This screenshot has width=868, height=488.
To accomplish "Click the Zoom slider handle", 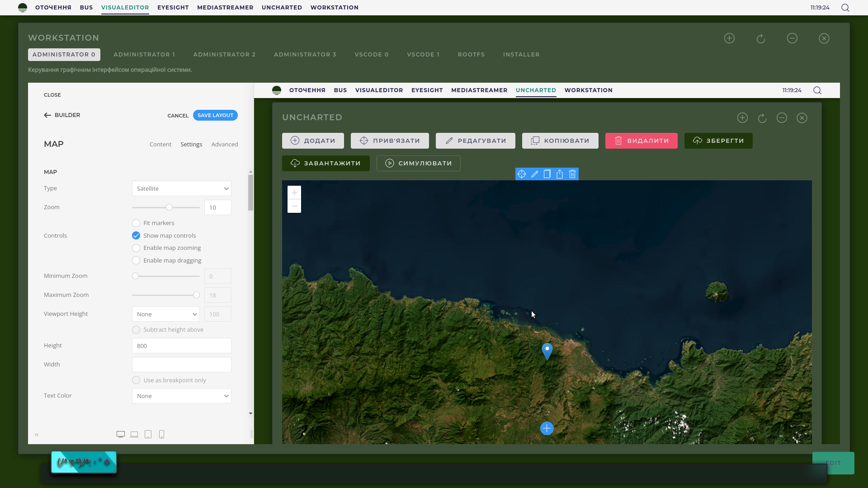I will point(169,207).
